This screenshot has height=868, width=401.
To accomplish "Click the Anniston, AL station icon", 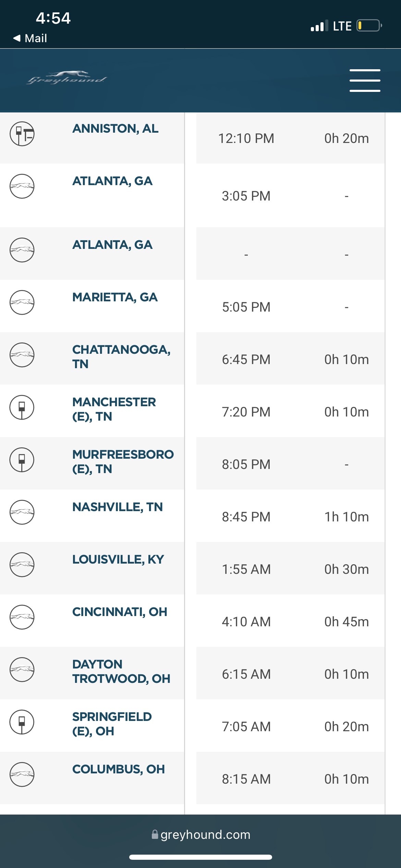I will click(x=22, y=134).
